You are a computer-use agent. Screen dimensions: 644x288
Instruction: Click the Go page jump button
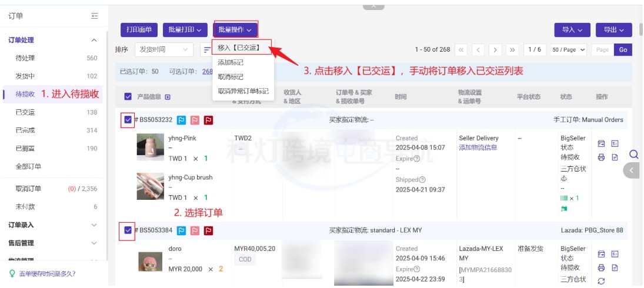coord(623,49)
